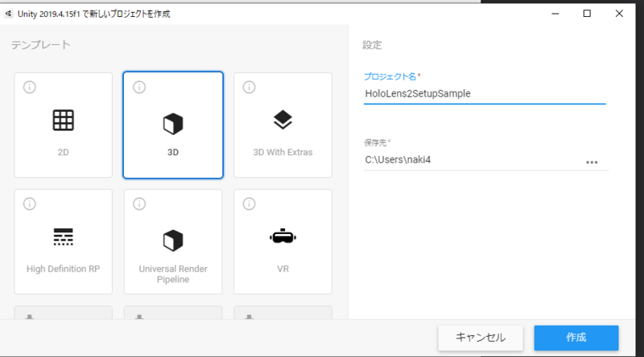The image size is (644, 357).
Task: Click the 保存先 label
Action: [x=375, y=143]
